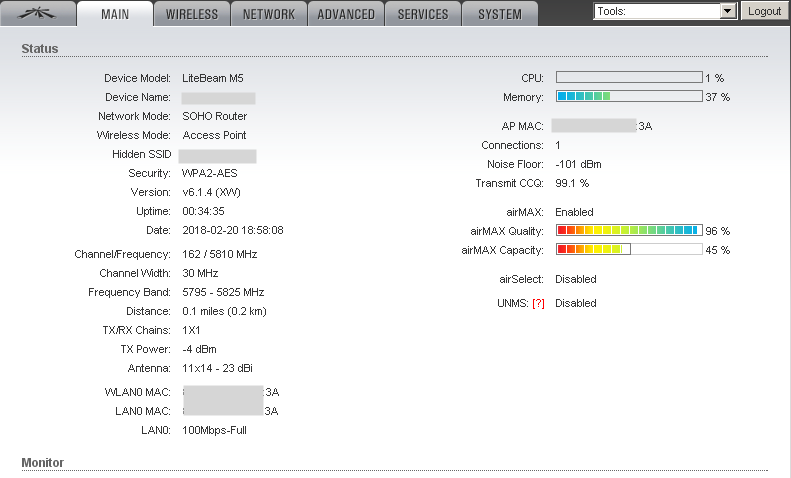
Task: Click the date 2018-02-20 18:58:08 value
Action: point(233,230)
